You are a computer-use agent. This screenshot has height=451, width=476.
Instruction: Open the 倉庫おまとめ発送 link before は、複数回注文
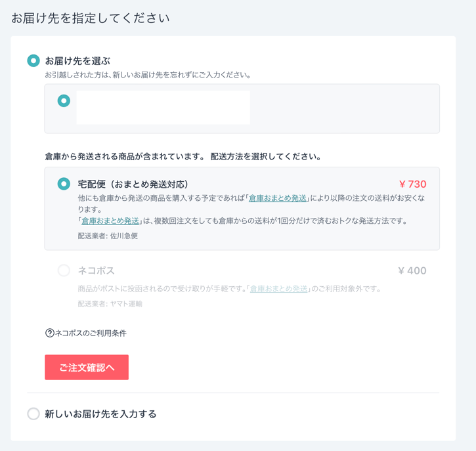(x=110, y=221)
